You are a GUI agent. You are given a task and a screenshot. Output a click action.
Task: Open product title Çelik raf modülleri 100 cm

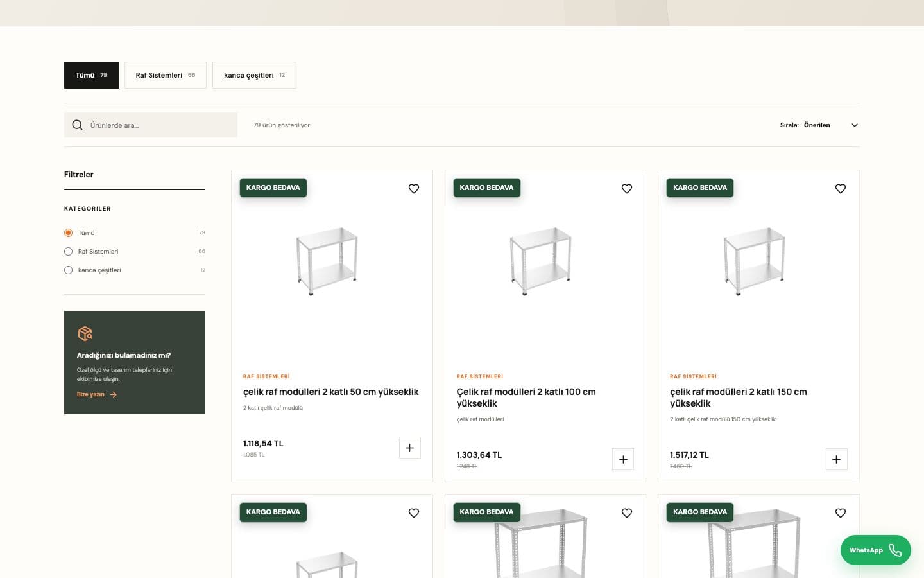[x=526, y=398]
